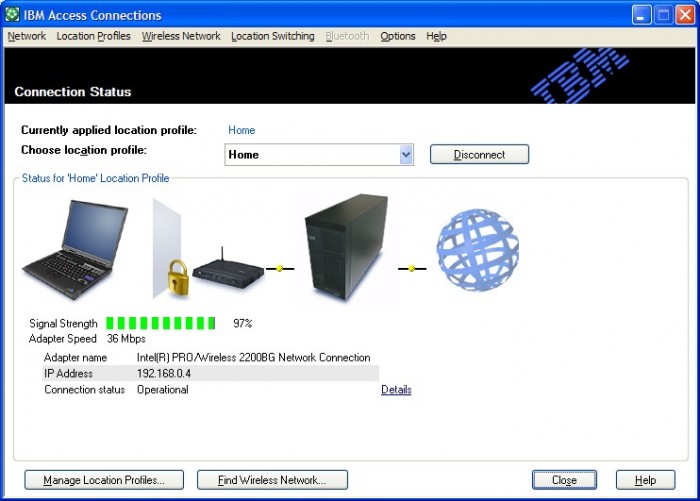Click the green signal strength bar

161,323
